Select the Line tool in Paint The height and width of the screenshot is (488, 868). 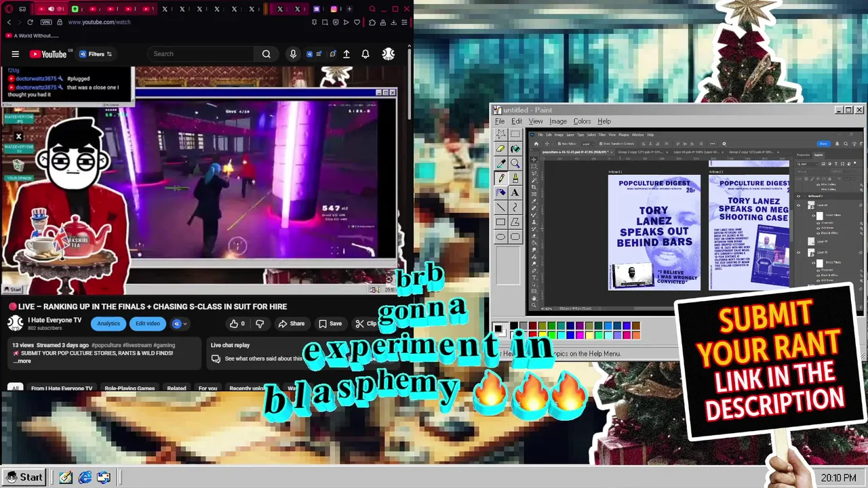coord(500,207)
